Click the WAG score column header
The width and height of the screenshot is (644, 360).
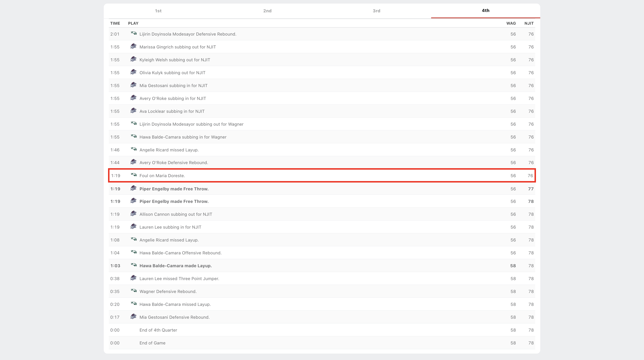click(x=511, y=23)
